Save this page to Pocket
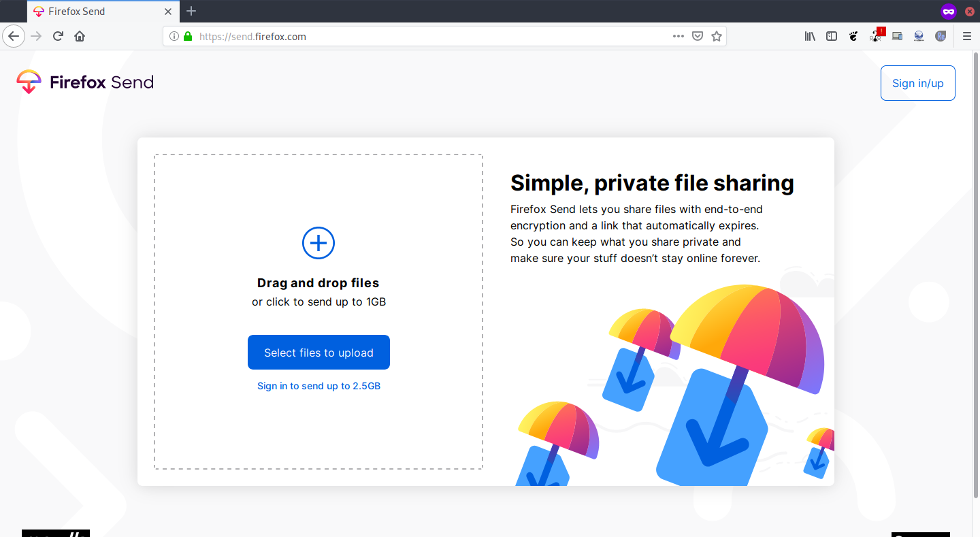980x537 pixels. pyautogui.click(x=698, y=35)
